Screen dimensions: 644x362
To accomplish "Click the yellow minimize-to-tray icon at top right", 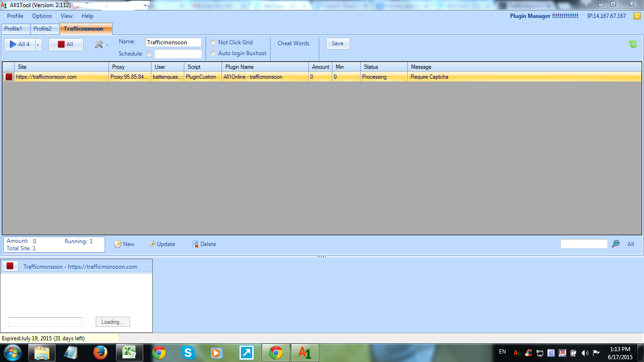I will [x=637, y=16].
